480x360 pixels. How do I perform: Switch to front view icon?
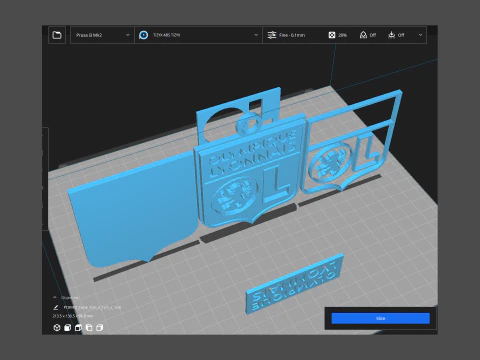coord(68,328)
